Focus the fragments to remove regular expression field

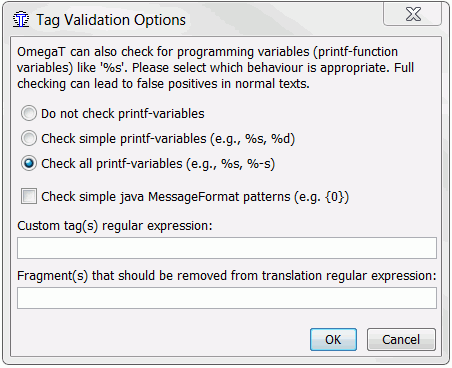[227, 298]
